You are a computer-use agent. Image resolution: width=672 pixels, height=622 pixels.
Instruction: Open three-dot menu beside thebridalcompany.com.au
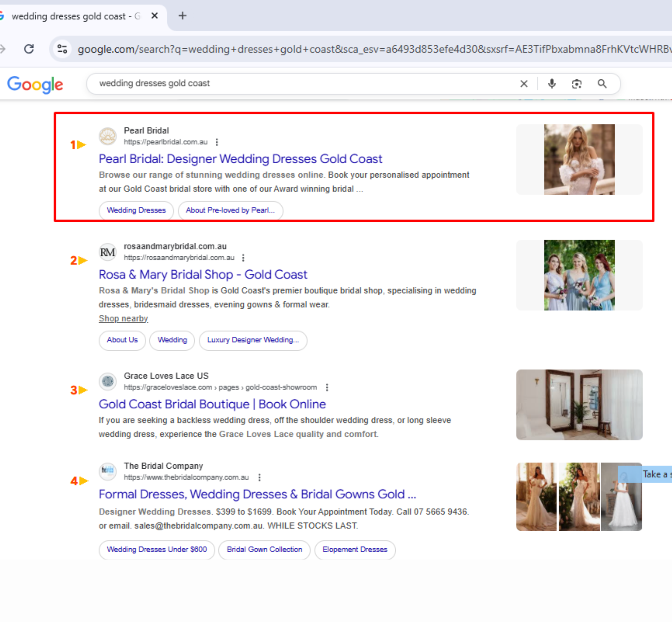tap(259, 477)
